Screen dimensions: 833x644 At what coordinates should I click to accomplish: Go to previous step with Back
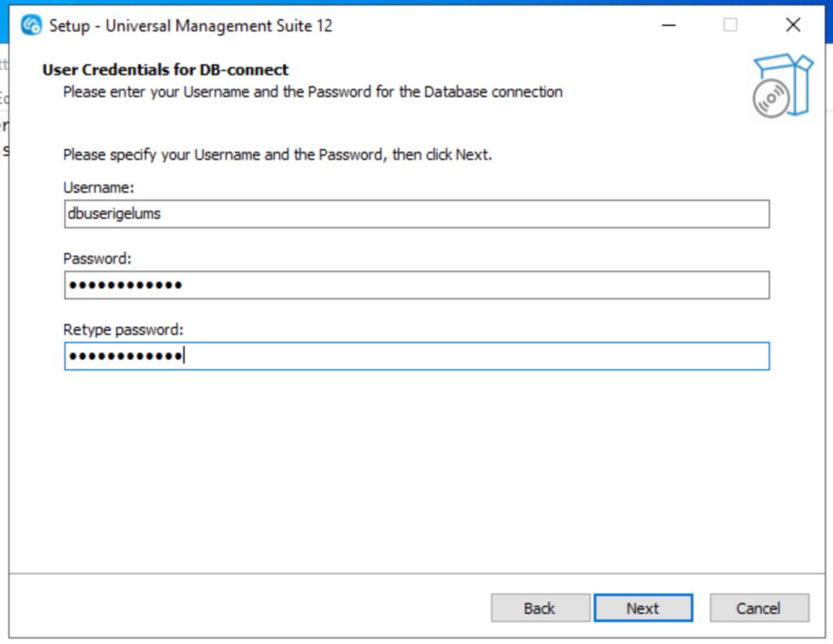(540, 608)
